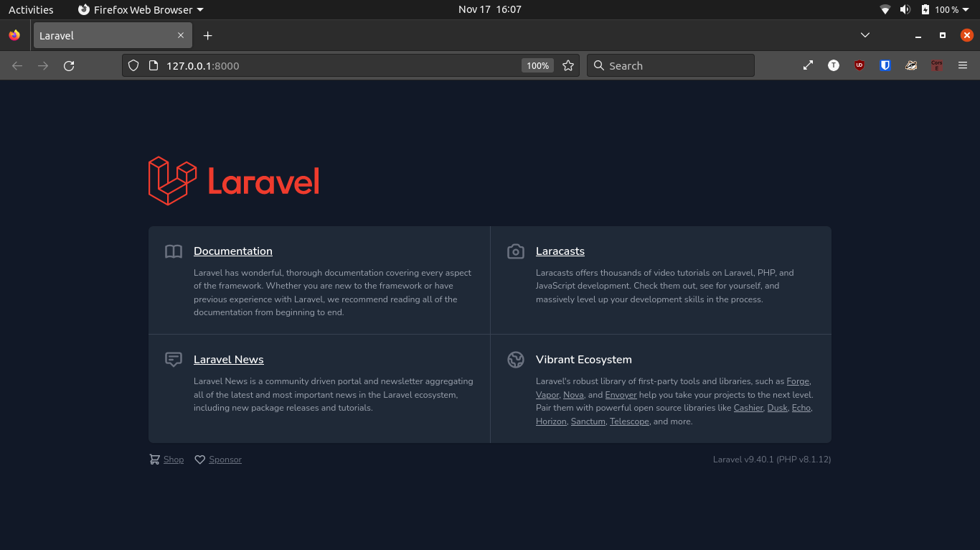
Task: Select the Laravel browser tab
Action: pos(112,35)
